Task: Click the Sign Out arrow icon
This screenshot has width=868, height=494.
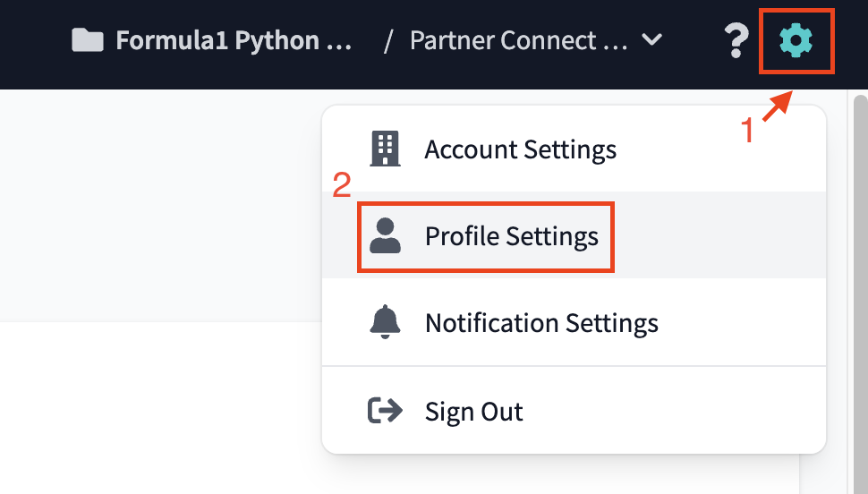Action: pos(385,411)
